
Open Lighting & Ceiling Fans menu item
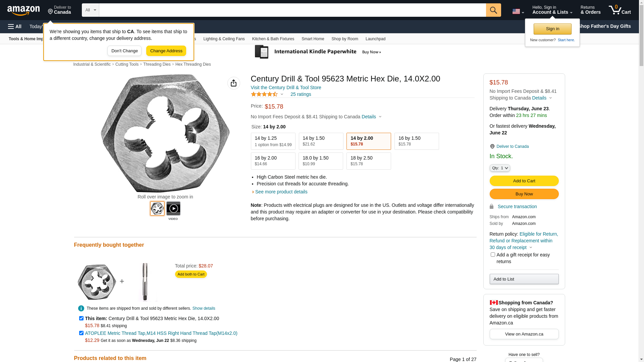224,39
